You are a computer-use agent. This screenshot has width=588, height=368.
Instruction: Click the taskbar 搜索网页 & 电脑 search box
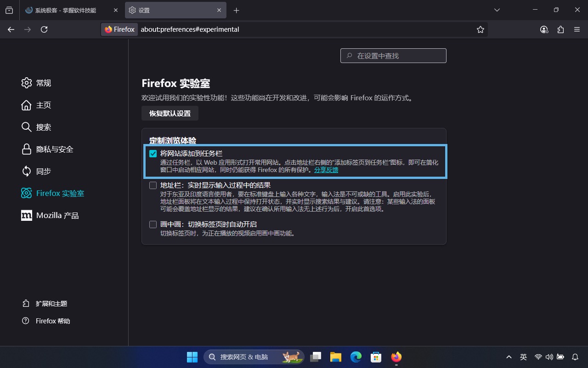tap(254, 357)
